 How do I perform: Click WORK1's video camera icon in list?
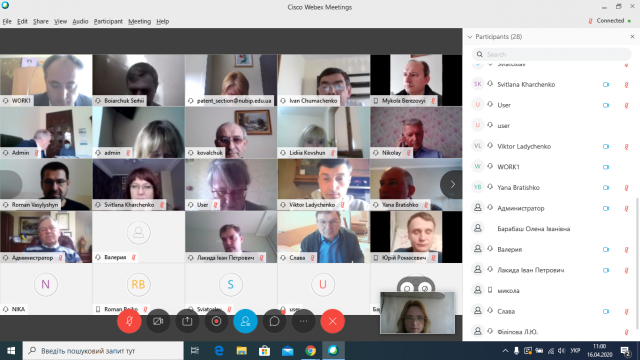click(x=606, y=167)
